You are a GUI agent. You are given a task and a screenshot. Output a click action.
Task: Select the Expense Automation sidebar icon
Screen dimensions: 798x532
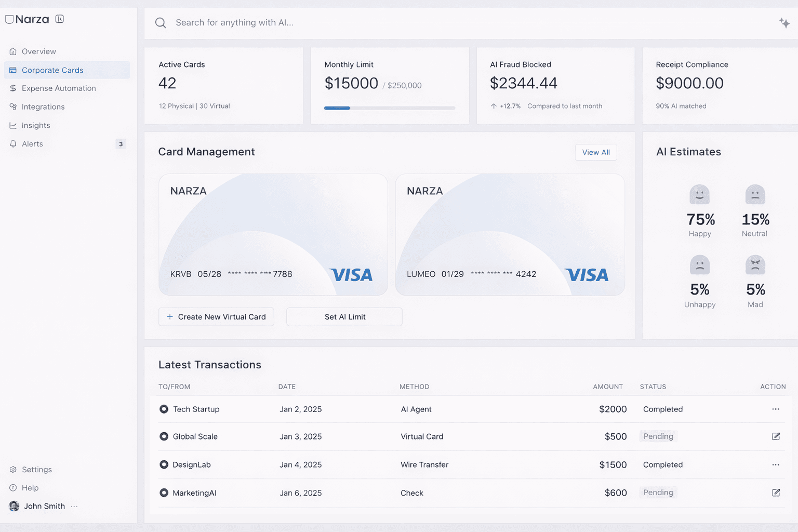(12, 88)
